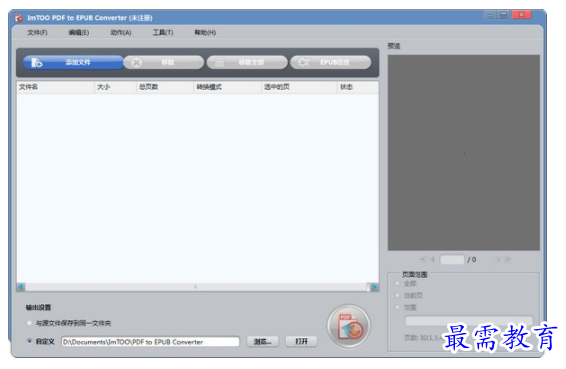Close the ImTOO converter window
This screenshot has height=369, width=566.
521,15
